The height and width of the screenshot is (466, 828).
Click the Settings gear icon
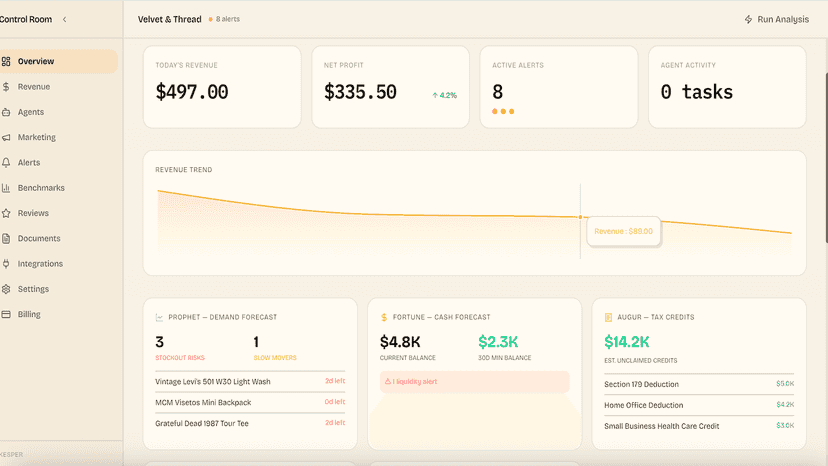click(x=6, y=289)
